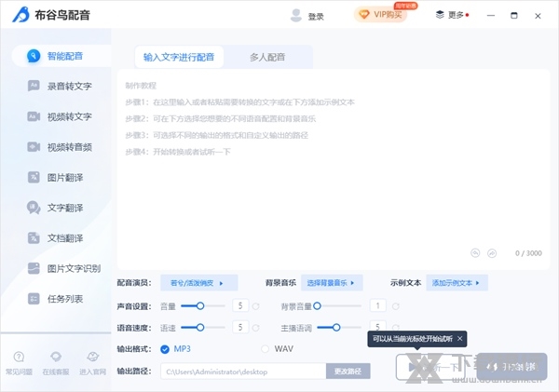The height and width of the screenshot is (392, 559).
Task: Close the 可以从当前光标处开始试听 tooltip
Action: (460, 339)
